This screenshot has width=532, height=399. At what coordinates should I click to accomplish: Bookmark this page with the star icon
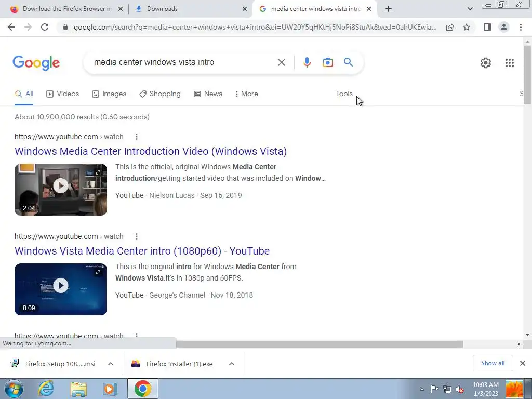467,27
